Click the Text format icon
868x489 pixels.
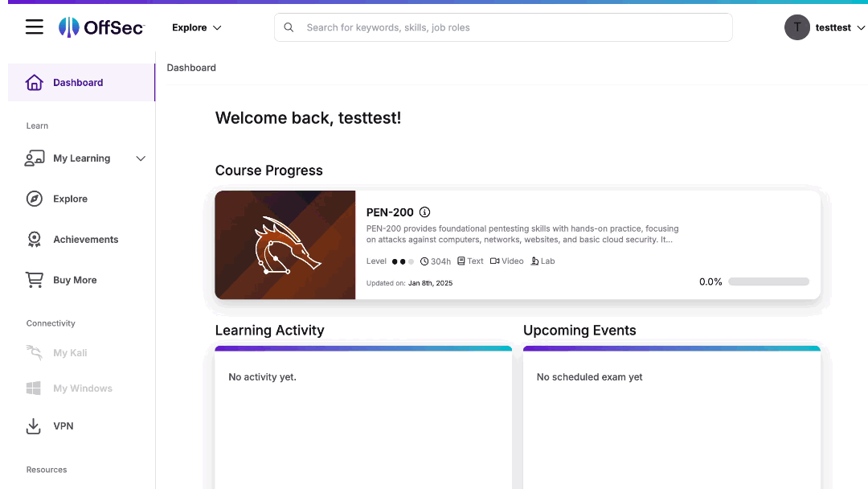point(461,261)
